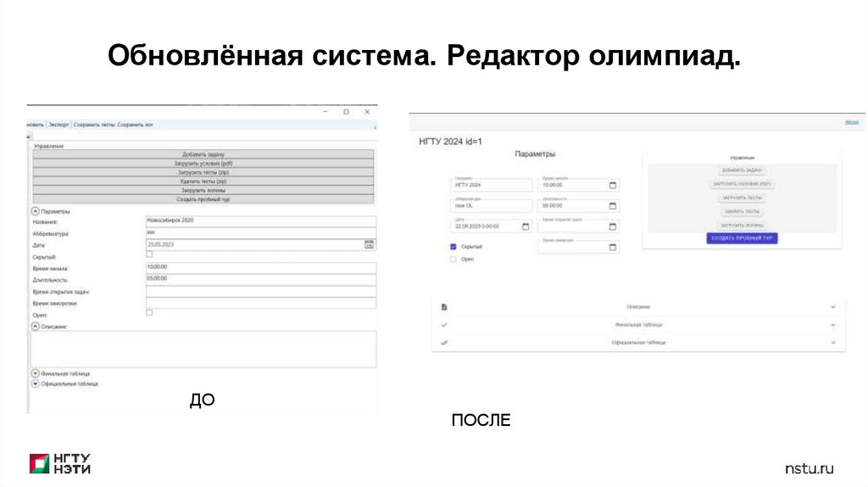Maximize the old editor window
The height and width of the screenshot is (487, 868).
coord(346,112)
